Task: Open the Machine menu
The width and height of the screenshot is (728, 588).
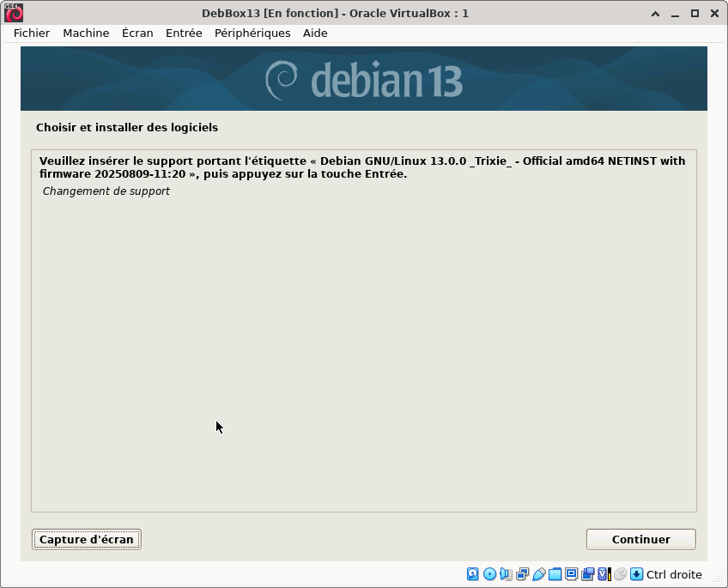Action: click(86, 33)
